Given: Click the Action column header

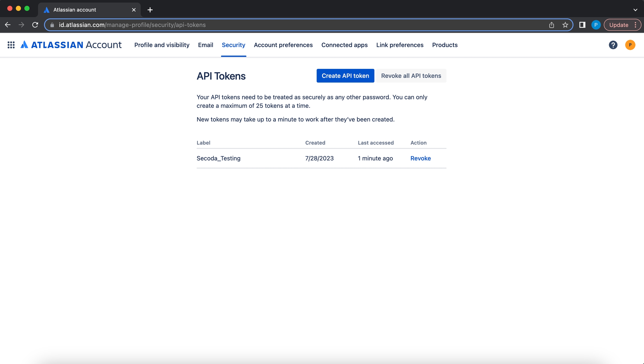Looking at the screenshot, I should [418, 143].
